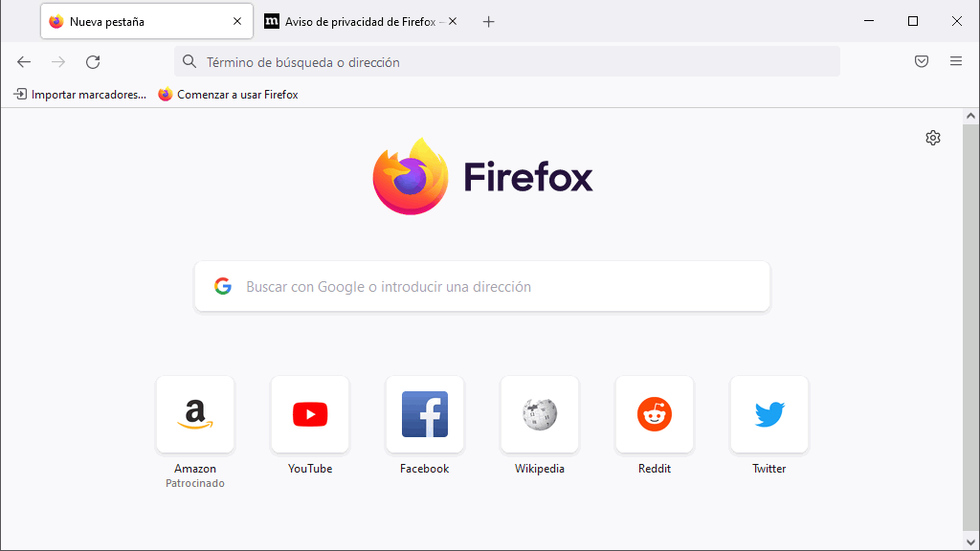Viewport: 980px width, 551px height.
Task: Open the Twitter shortcut tile
Action: point(769,414)
